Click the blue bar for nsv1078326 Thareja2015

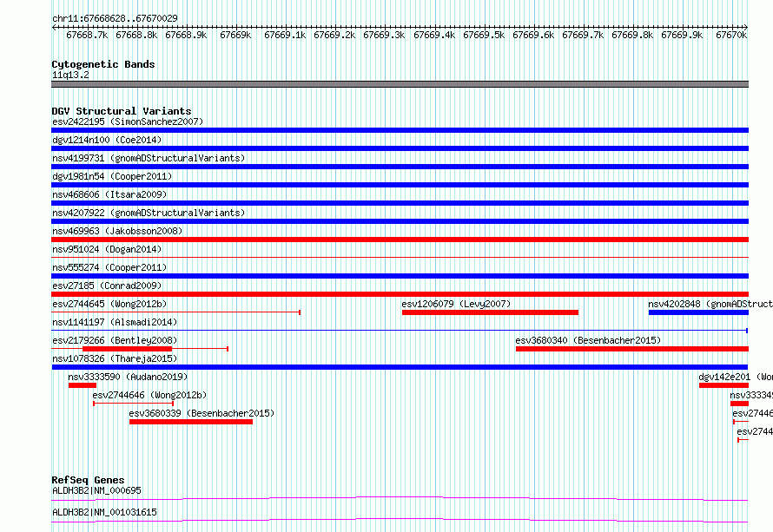click(400, 367)
